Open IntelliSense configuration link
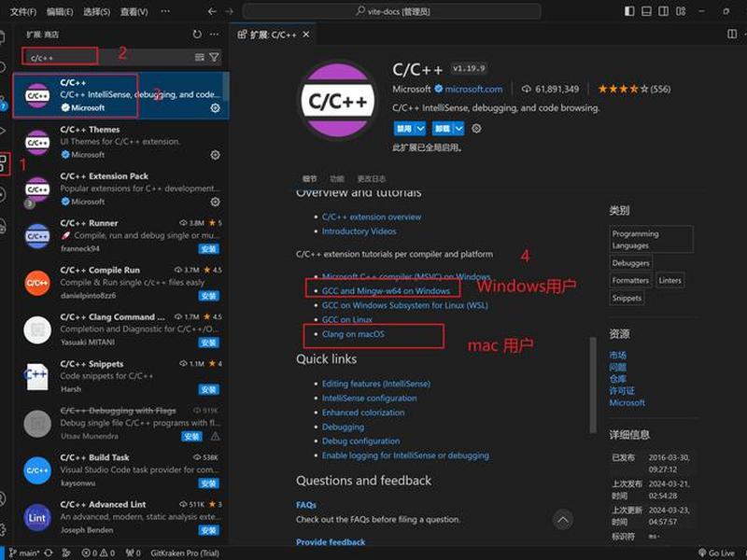Viewport: 747px width, 560px height. click(369, 399)
